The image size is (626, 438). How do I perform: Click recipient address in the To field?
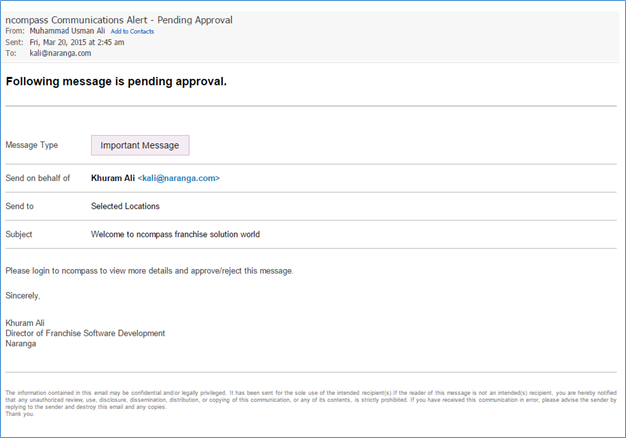tap(60, 53)
